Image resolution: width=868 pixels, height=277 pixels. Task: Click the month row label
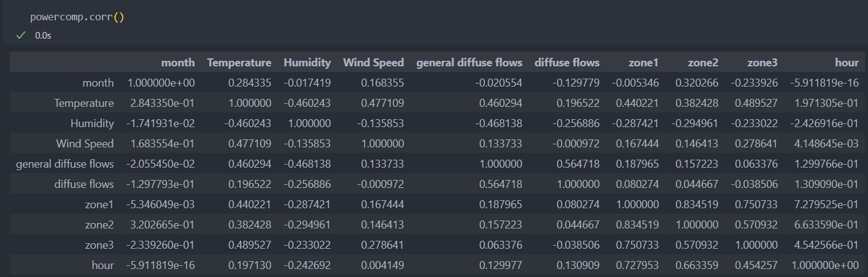click(98, 82)
